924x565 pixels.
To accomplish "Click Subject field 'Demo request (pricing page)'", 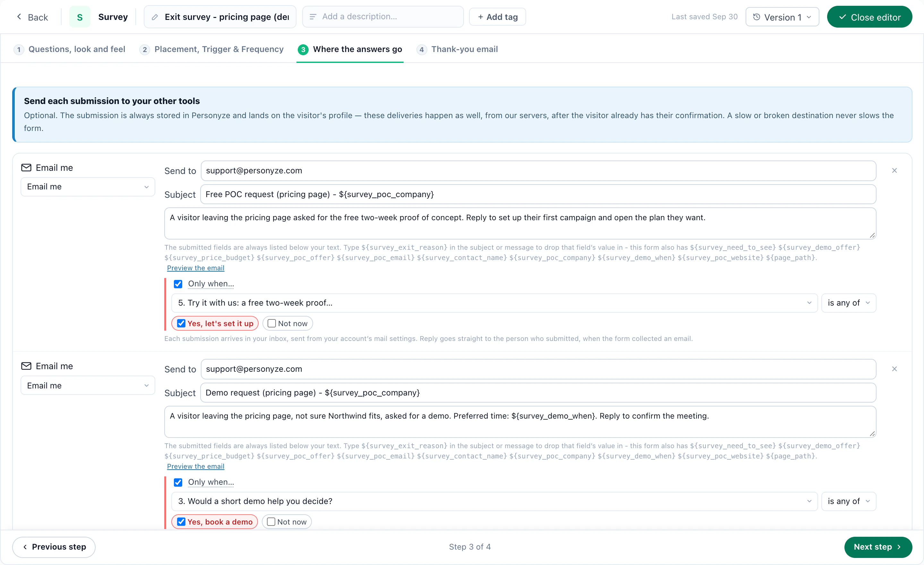I will pyautogui.click(x=538, y=393).
